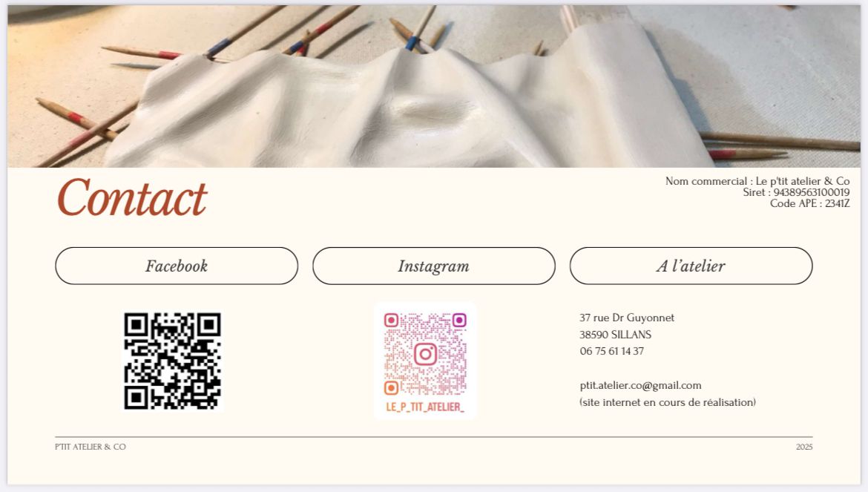Click the A l'atelier rounded button
The image size is (868, 492).
click(x=691, y=266)
